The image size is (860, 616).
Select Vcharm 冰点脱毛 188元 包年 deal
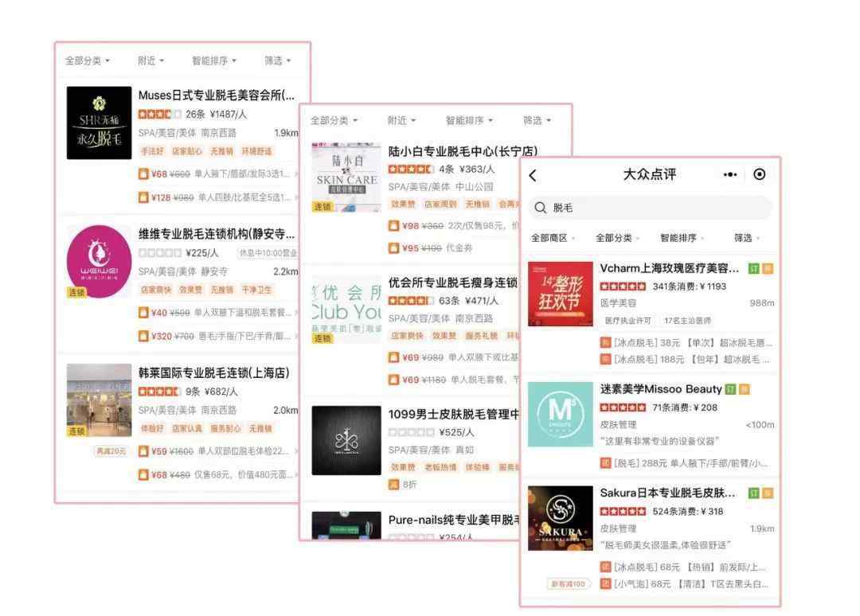tap(686, 360)
